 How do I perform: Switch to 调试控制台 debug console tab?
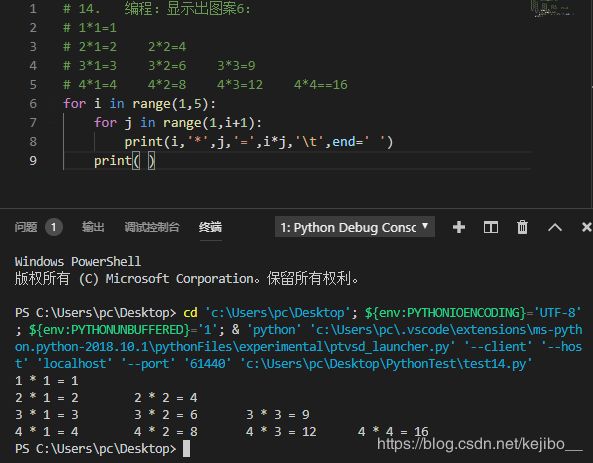[x=152, y=227]
